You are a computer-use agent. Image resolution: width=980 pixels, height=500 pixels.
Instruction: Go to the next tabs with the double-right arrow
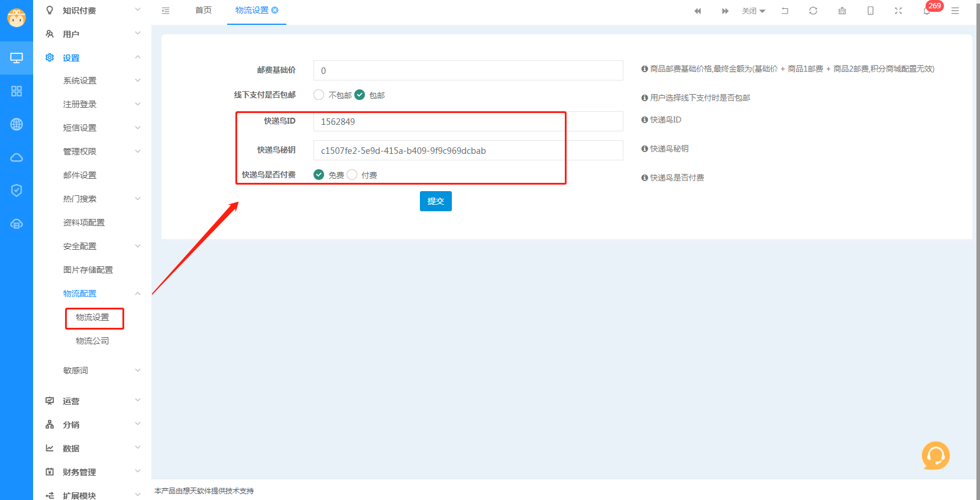[x=725, y=11]
